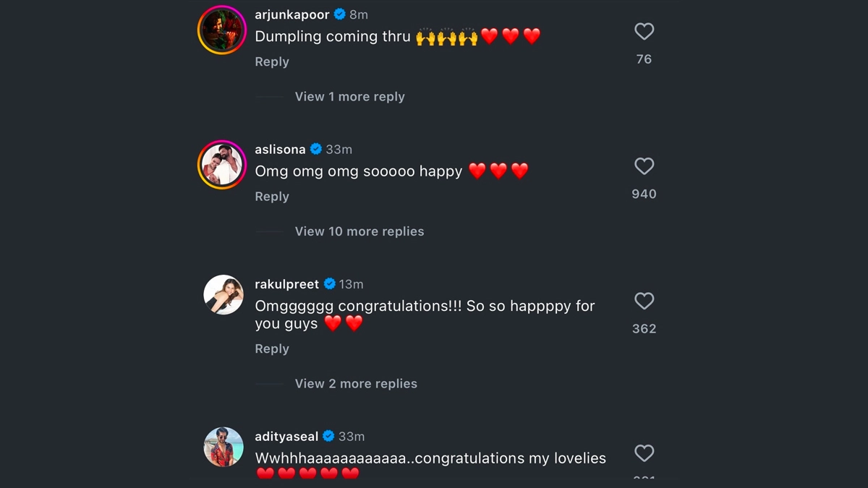Open arjunkapoor's profile picture
Image resolution: width=868 pixels, height=488 pixels.
point(222,30)
